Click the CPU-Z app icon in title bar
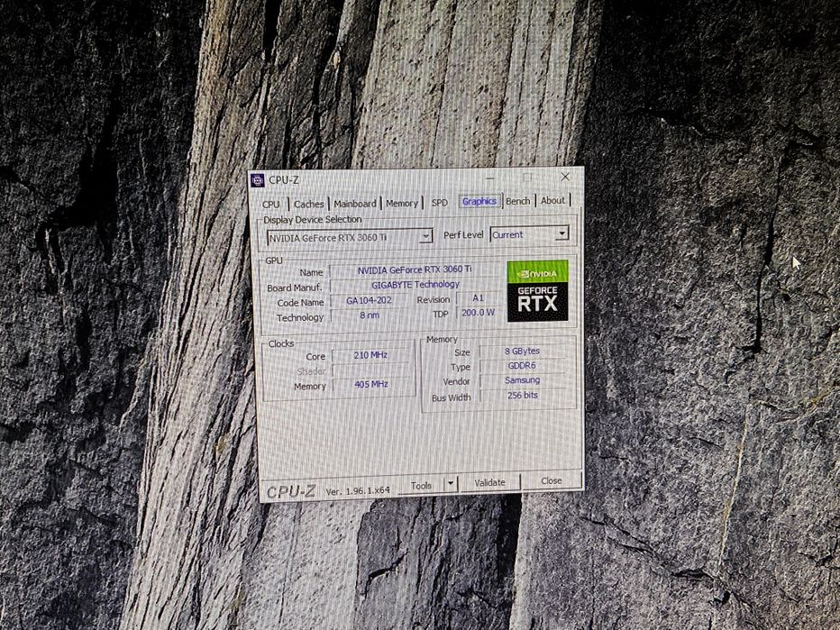Viewport: 840px width, 630px height. (258, 180)
